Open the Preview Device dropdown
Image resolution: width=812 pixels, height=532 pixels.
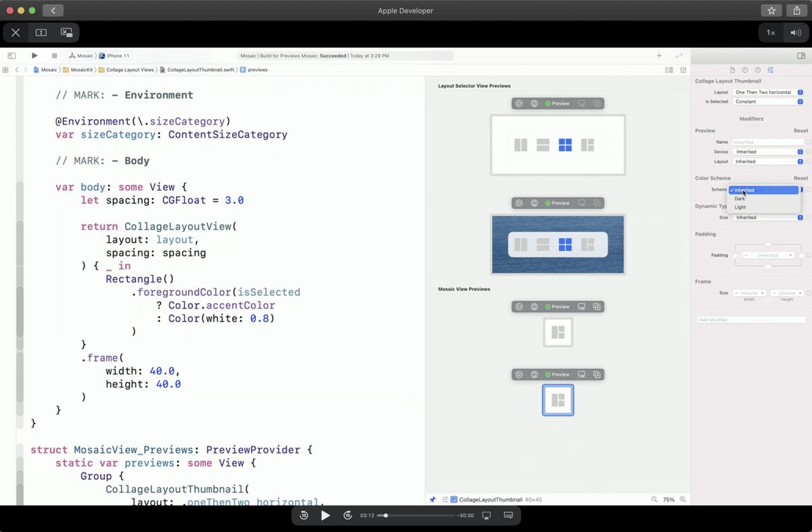coord(768,152)
